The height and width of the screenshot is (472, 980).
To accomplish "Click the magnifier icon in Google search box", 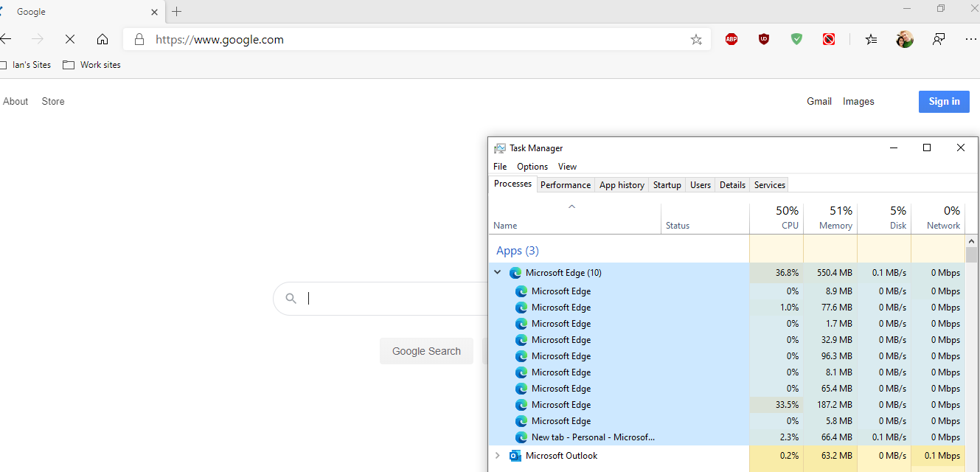I will [x=291, y=299].
